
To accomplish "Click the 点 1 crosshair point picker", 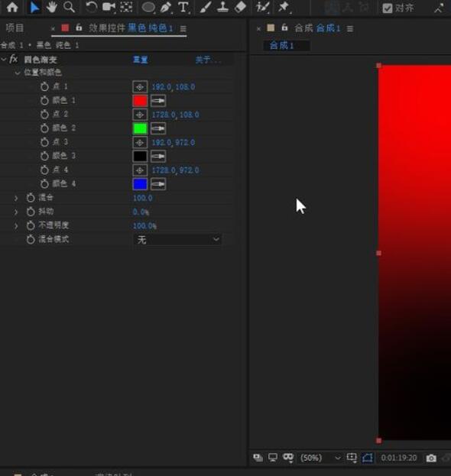I will [140, 87].
